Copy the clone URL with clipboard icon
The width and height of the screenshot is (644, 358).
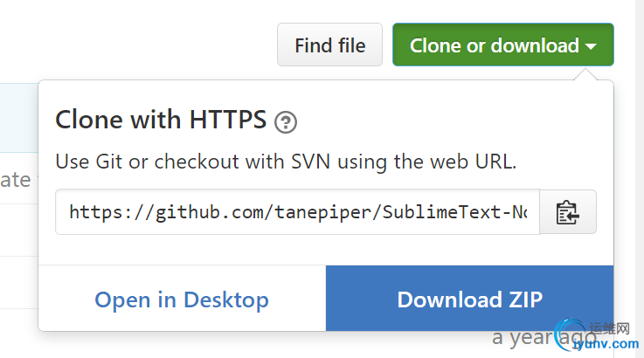(x=568, y=212)
